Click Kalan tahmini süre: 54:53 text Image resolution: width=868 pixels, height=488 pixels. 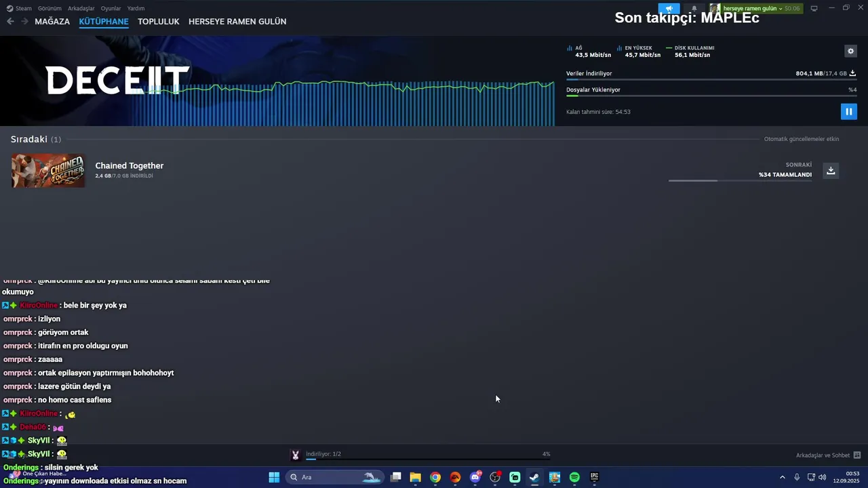pyautogui.click(x=598, y=112)
